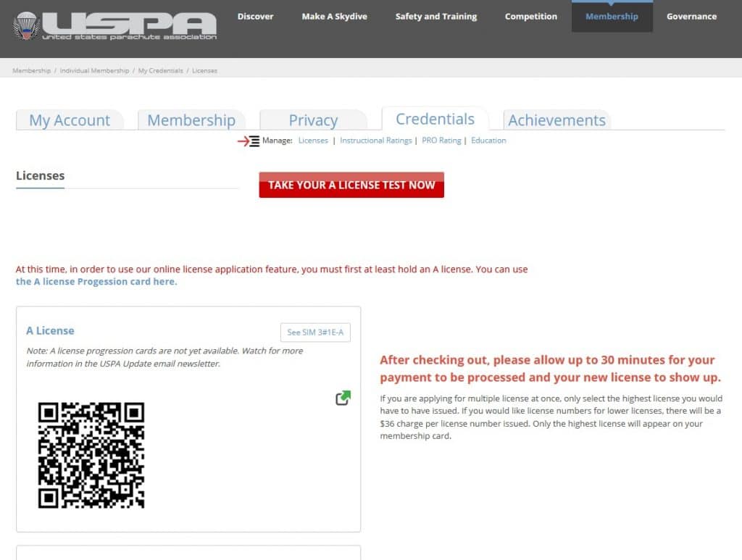Switch to the My Account tab
This screenshot has height=560, width=742.
tap(70, 120)
